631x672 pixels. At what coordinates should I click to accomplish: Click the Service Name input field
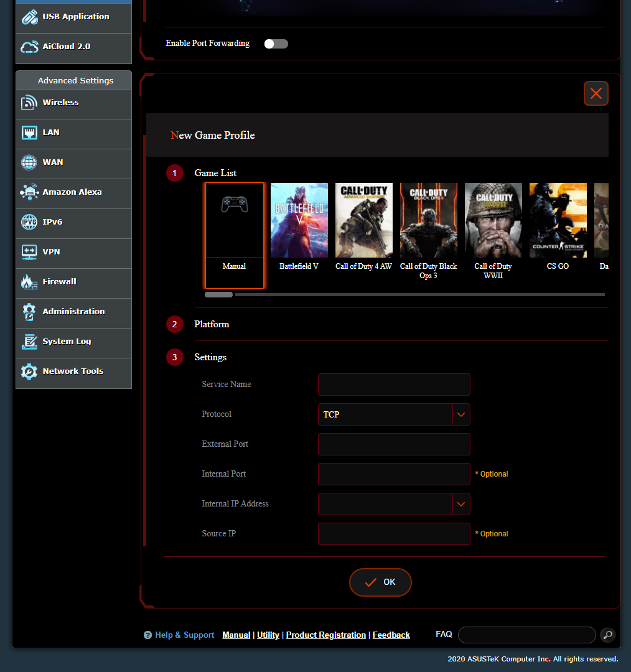click(x=394, y=385)
